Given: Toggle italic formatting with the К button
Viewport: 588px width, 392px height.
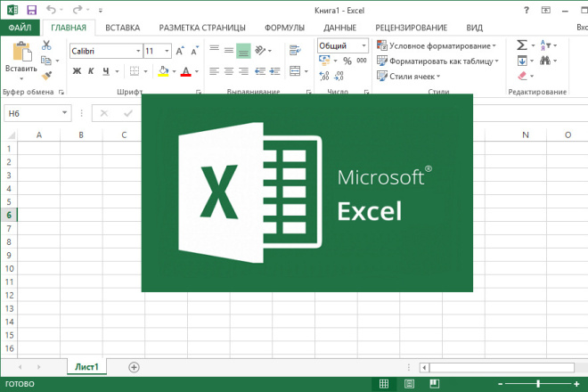Looking at the screenshot, I should (91, 71).
